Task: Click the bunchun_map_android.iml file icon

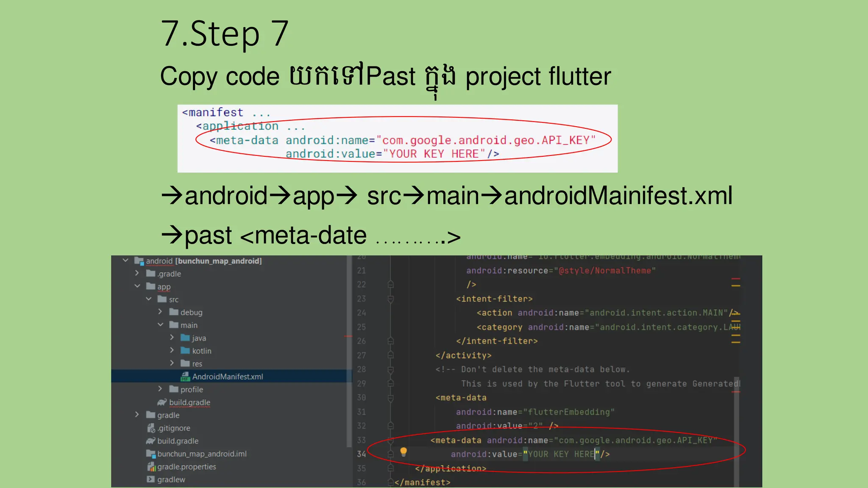Action: coord(151,454)
